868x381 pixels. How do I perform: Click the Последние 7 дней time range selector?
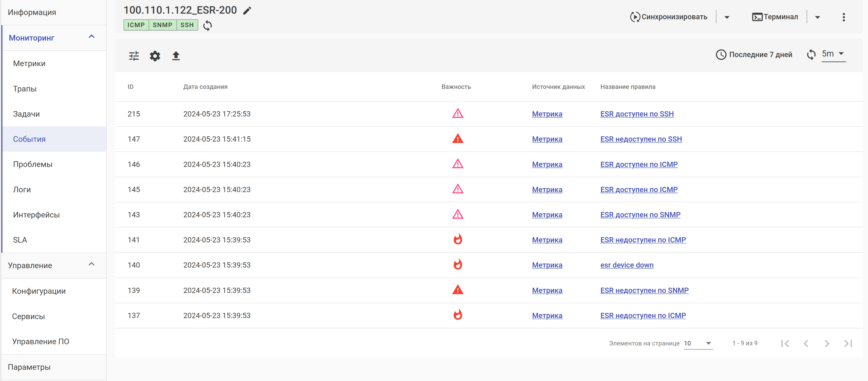[x=754, y=54]
